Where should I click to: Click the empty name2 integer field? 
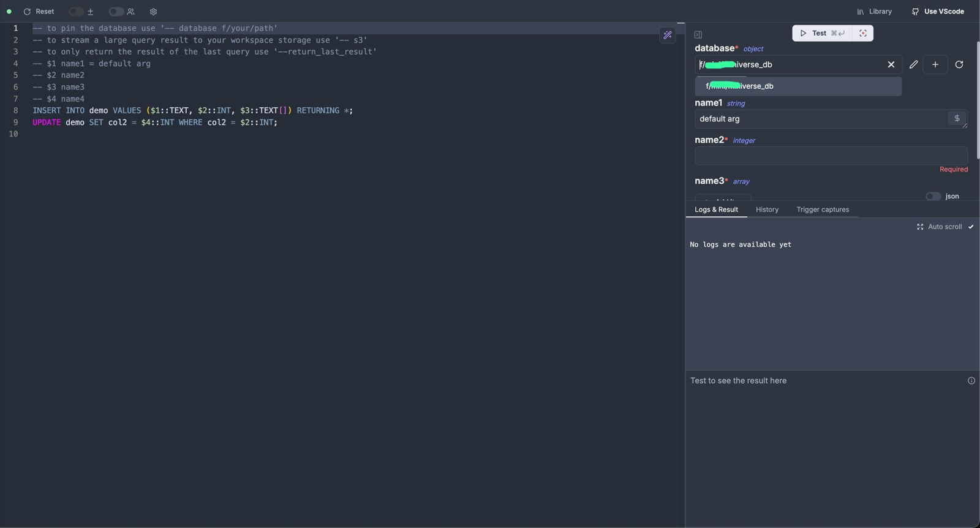pyautogui.click(x=831, y=156)
